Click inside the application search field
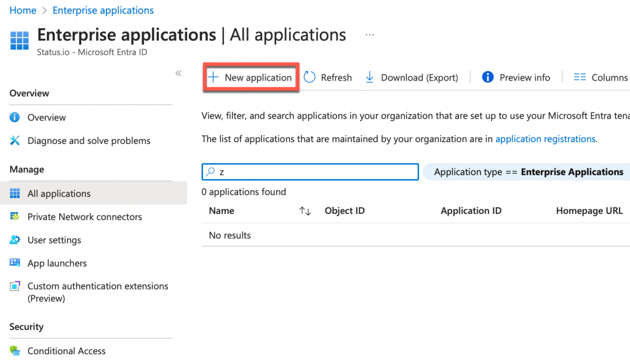The height and width of the screenshot is (364, 630). pos(308,172)
